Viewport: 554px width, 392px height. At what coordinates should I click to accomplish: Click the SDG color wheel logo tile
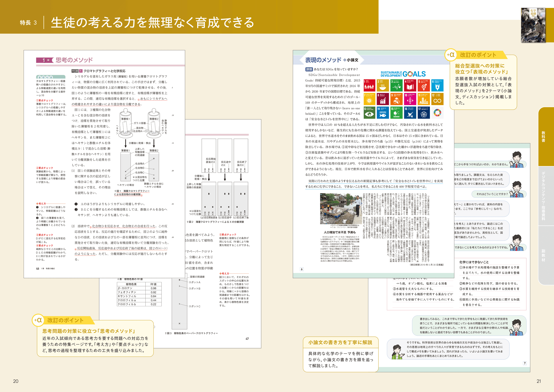click(437, 113)
